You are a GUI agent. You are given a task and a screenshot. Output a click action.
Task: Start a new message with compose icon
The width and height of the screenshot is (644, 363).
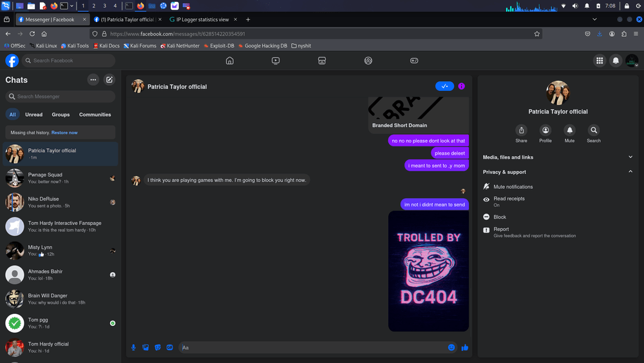tap(109, 80)
